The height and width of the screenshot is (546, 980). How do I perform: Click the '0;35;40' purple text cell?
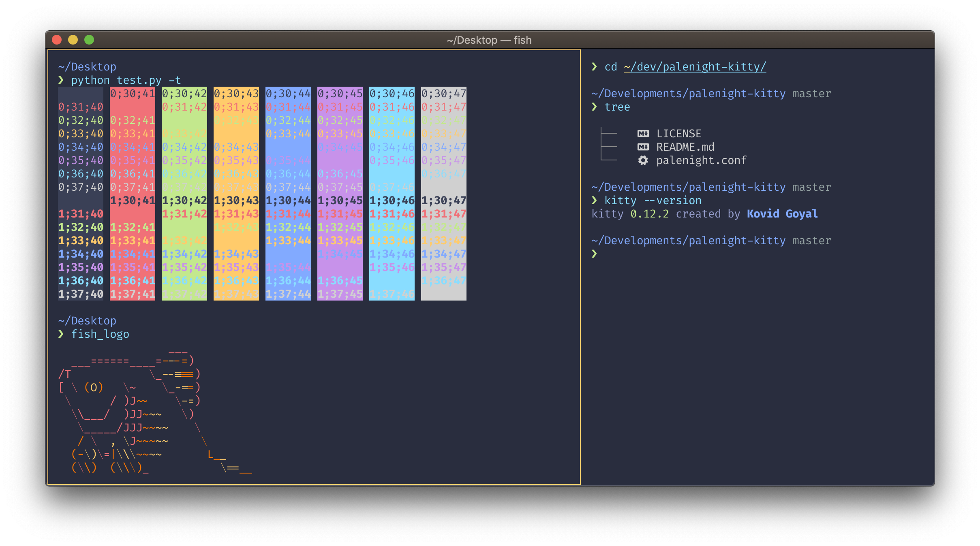tap(81, 160)
